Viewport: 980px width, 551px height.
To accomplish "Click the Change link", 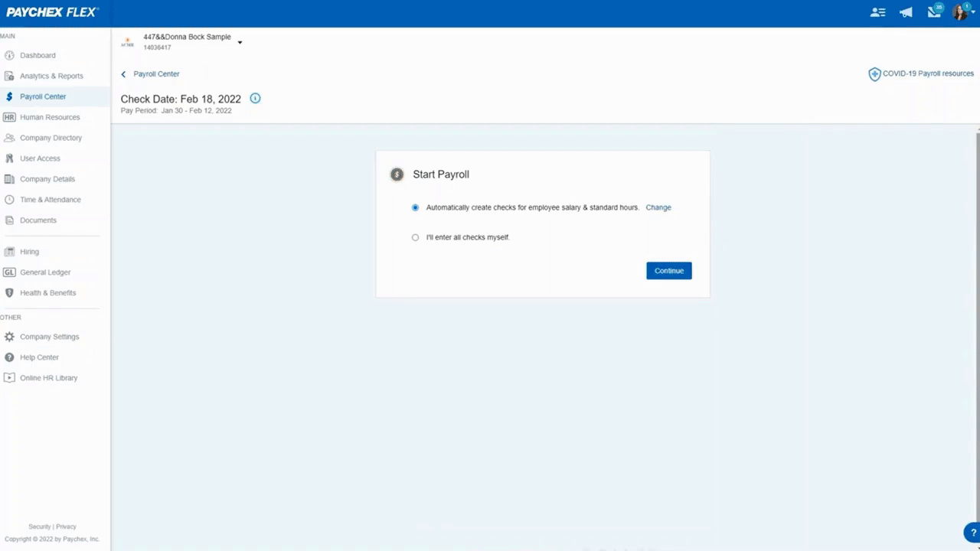I will pos(658,207).
